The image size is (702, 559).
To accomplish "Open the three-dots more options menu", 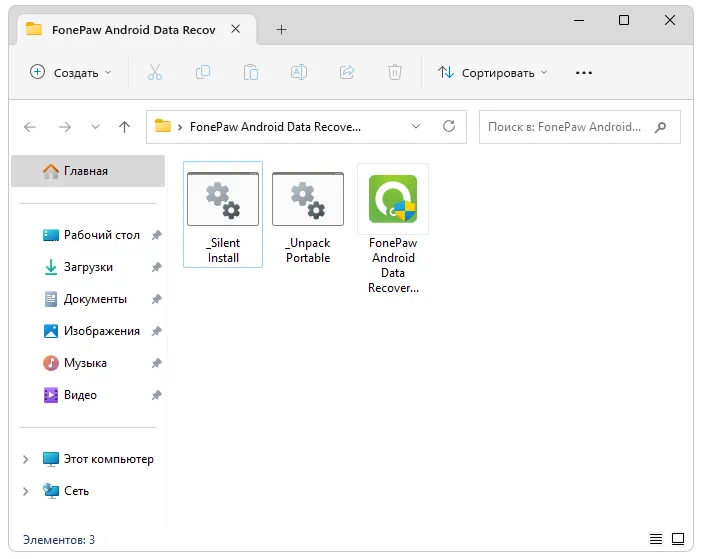I will 584,73.
